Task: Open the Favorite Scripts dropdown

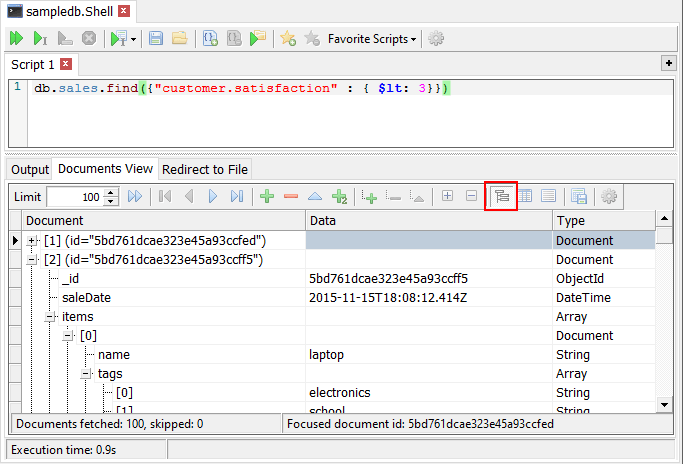Action: point(373,39)
